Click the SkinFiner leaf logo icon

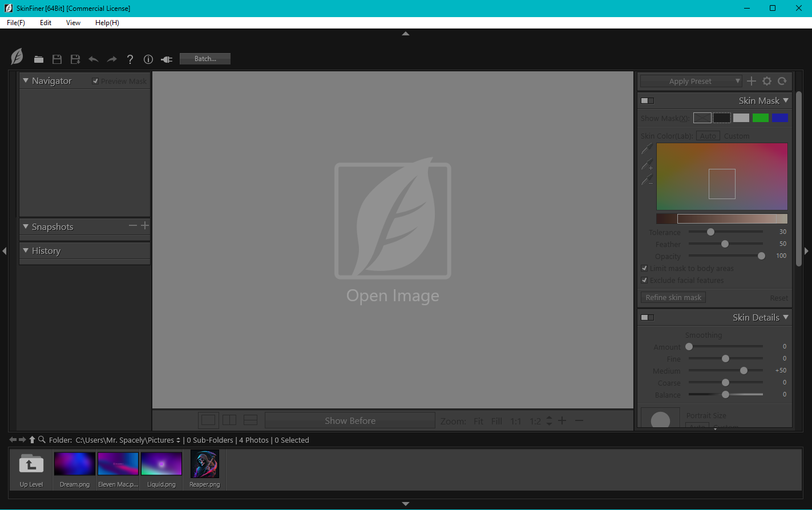(17, 57)
